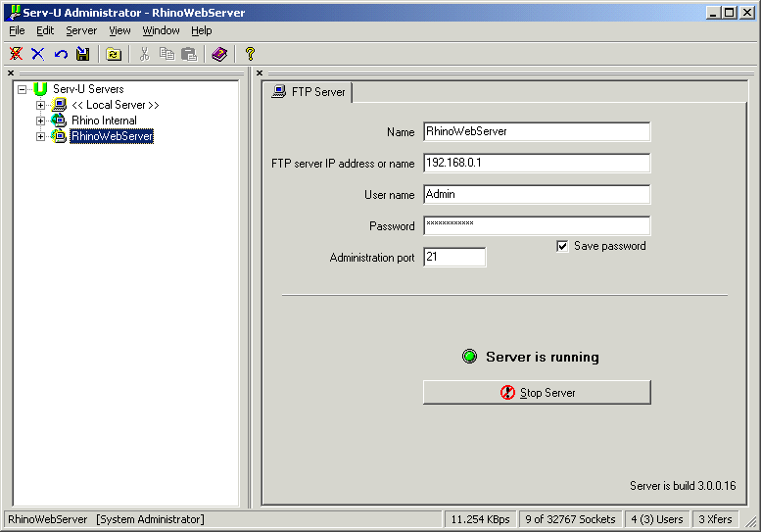
Task: Click the FTP server IP address field
Action: tap(536, 164)
